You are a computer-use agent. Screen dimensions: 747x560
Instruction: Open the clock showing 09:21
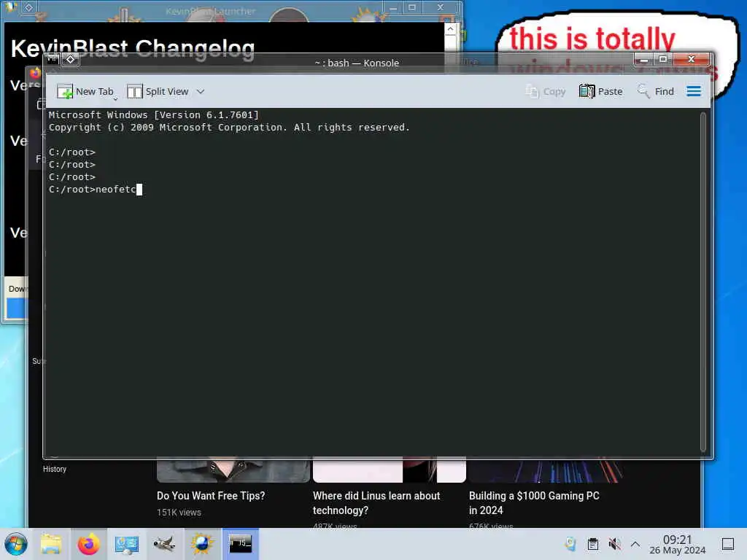click(x=678, y=544)
